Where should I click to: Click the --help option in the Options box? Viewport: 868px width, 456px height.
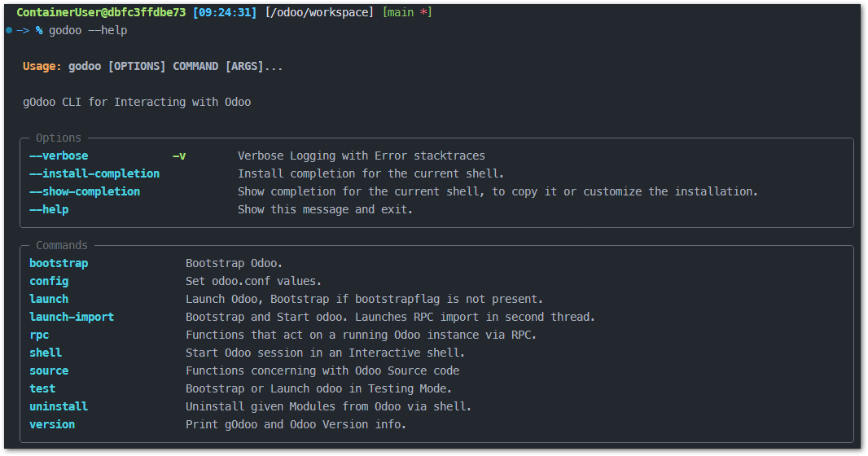[49, 209]
